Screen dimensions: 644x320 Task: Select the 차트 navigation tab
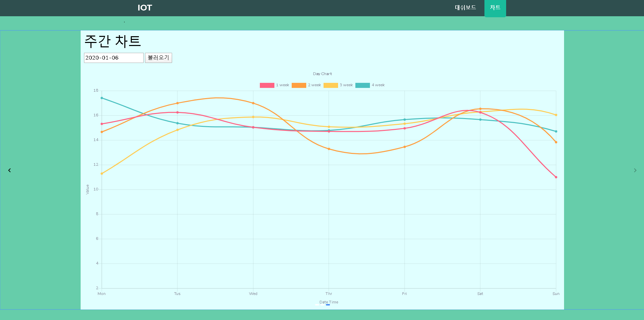point(495,8)
